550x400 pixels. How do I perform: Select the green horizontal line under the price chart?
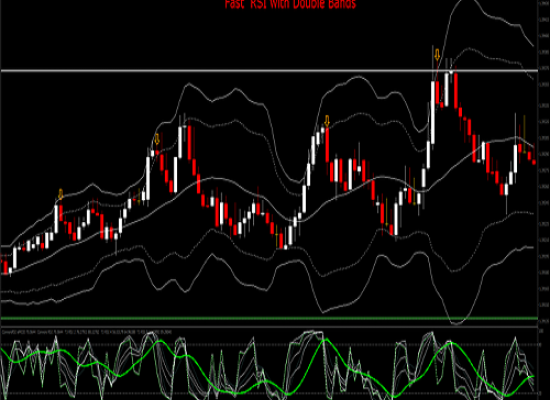pyautogui.click(x=269, y=318)
